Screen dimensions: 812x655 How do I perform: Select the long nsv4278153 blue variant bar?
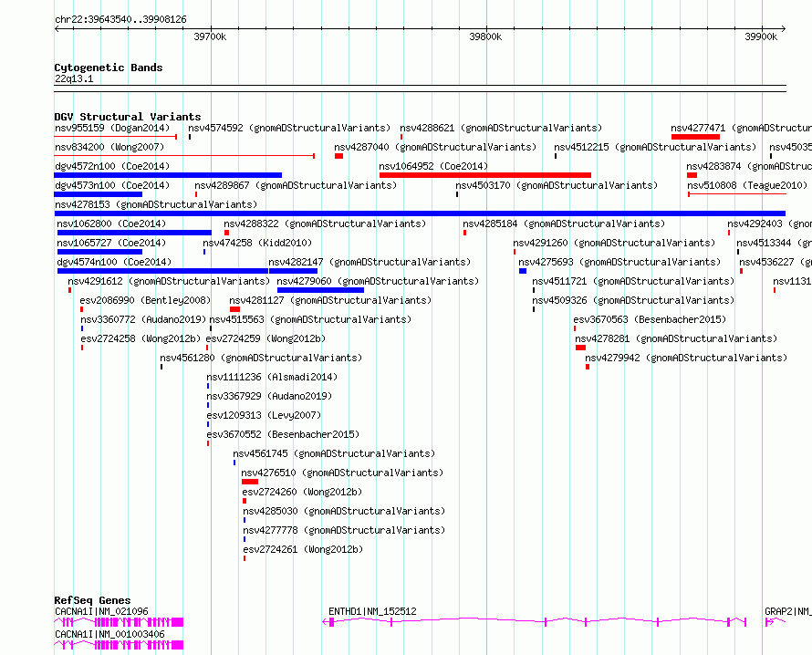pyautogui.click(x=420, y=213)
